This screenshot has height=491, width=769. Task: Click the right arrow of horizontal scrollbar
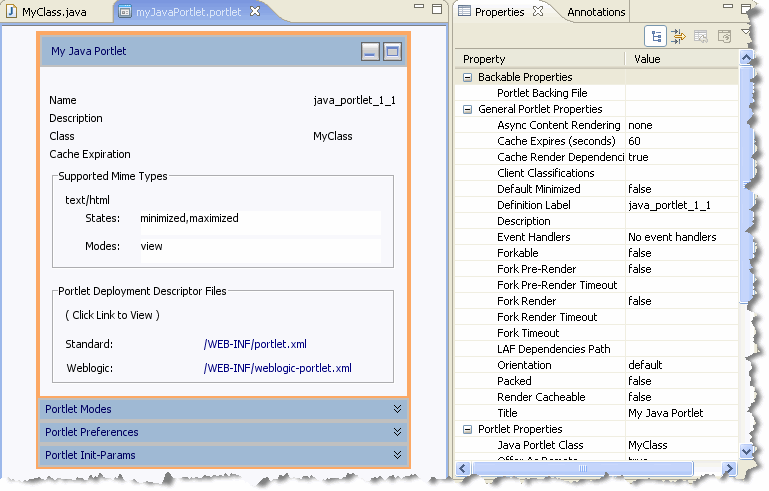[730, 468]
